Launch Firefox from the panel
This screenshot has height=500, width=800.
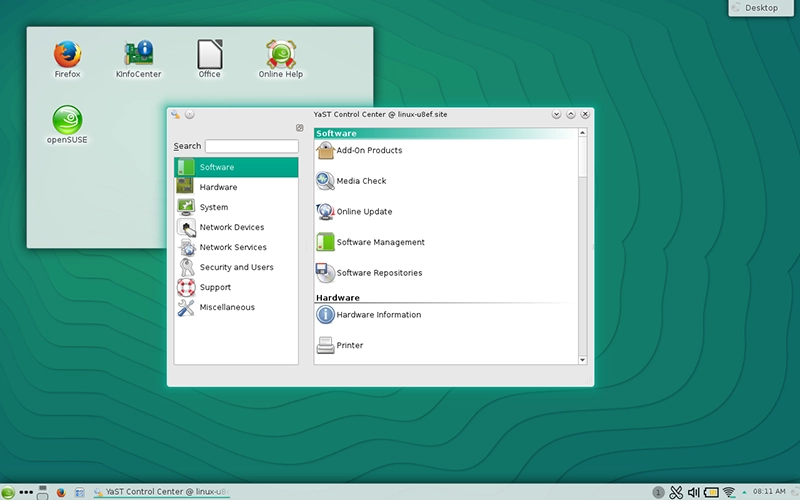[61, 492]
